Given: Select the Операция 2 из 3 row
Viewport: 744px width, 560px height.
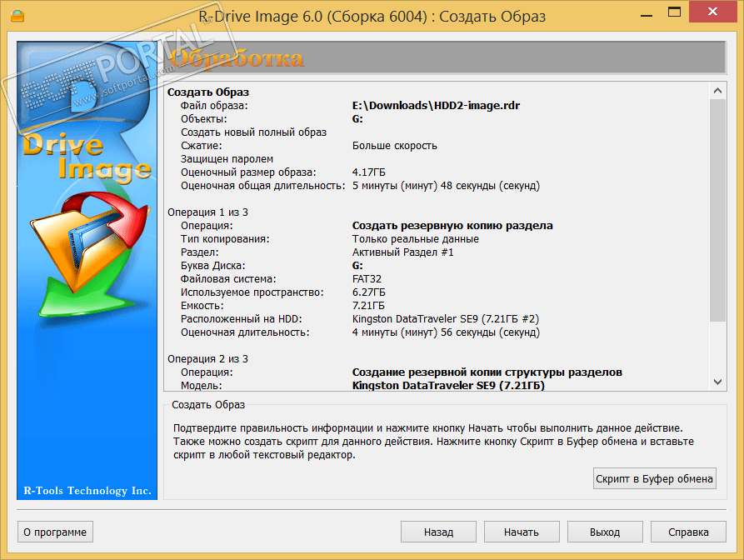Looking at the screenshot, I should tap(207, 359).
